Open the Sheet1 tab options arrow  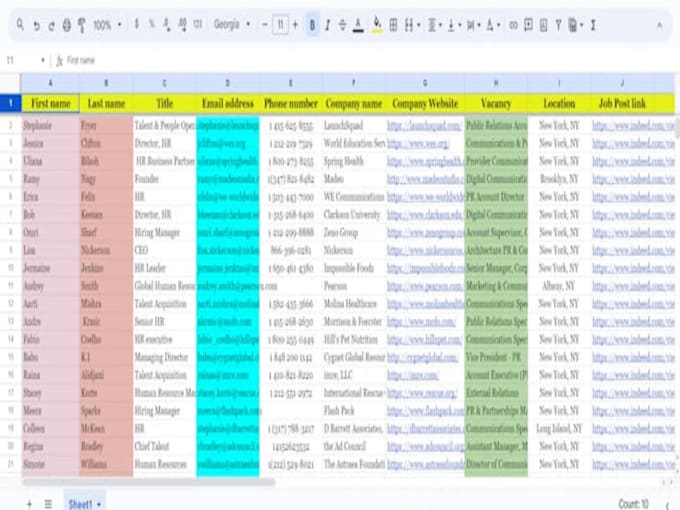point(99,504)
